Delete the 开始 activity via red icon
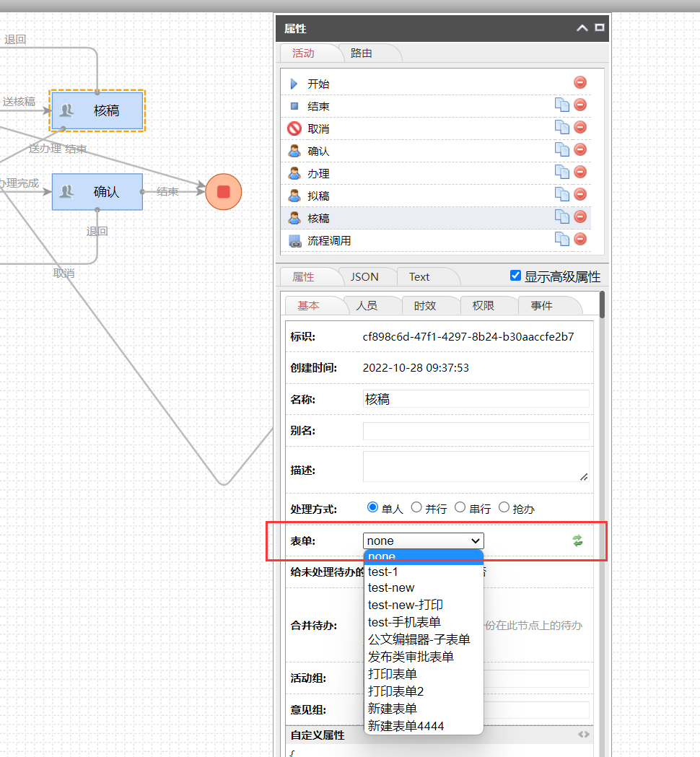The height and width of the screenshot is (757, 700). click(x=579, y=82)
